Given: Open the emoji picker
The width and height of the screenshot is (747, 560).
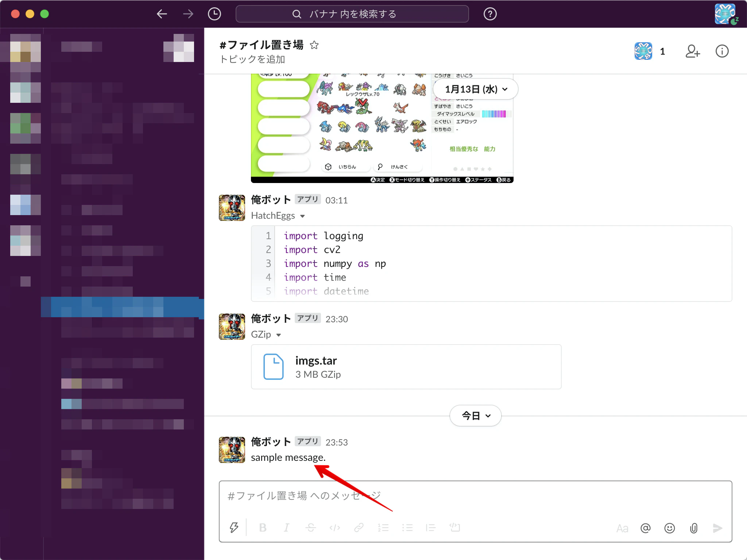Looking at the screenshot, I should 670,528.
